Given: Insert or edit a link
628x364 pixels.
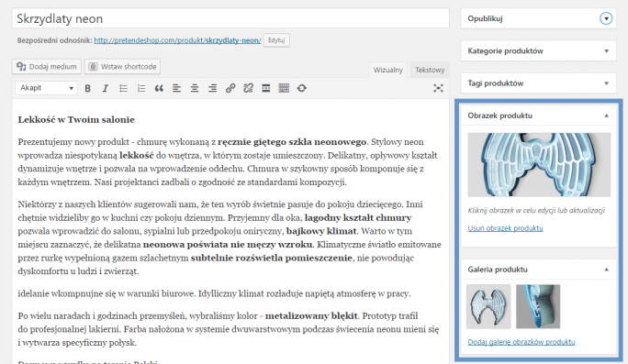Looking at the screenshot, I should tap(230, 88).
